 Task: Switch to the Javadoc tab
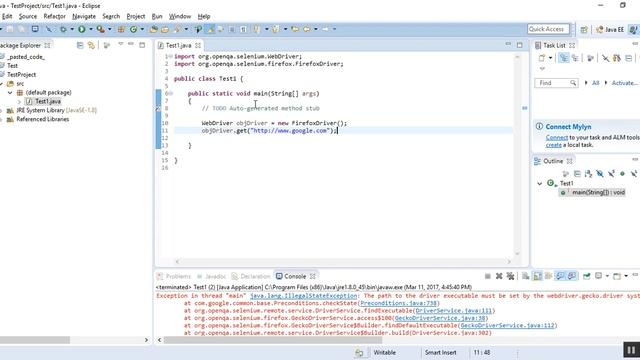(x=211, y=276)
